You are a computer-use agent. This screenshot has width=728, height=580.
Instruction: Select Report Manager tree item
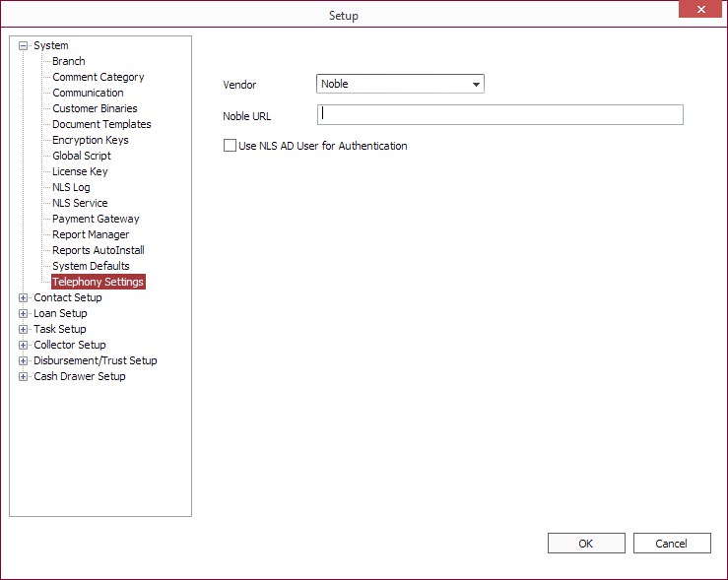tap(91, 234)
